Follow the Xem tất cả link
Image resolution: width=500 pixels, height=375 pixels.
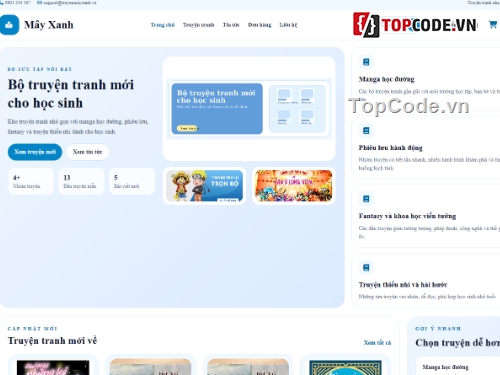pyautogui.click(x=377, y=343)
